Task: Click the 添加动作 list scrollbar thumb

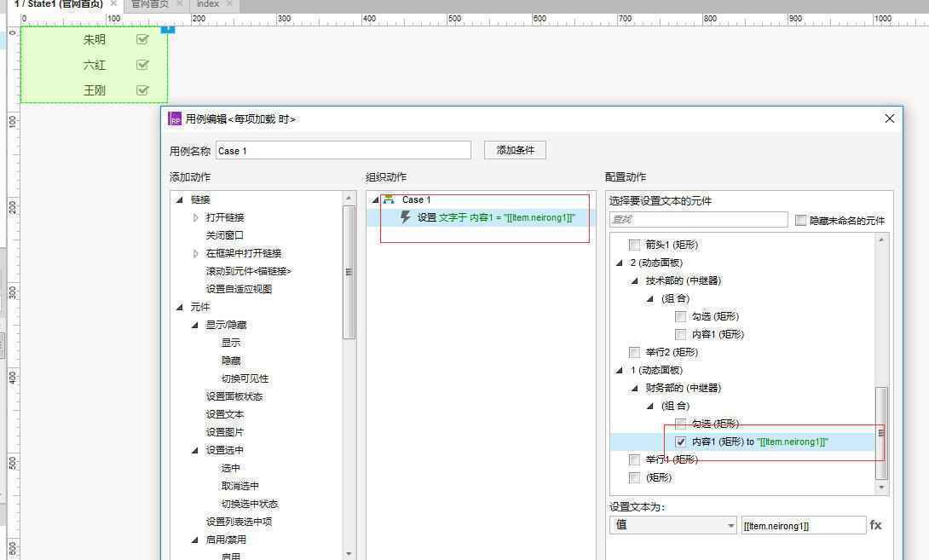Action: click(x=349, y=271)
